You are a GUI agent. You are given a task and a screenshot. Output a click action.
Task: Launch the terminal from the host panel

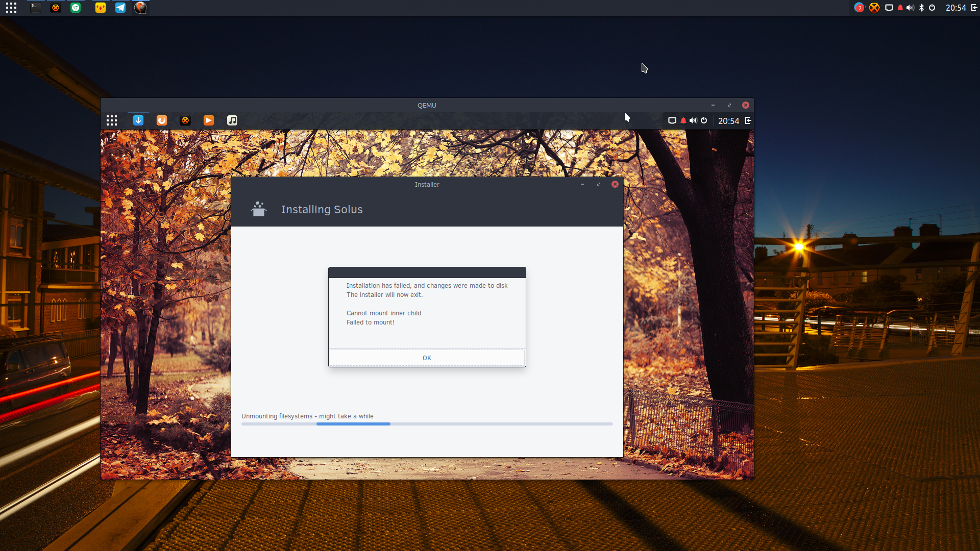click(35, 8)
